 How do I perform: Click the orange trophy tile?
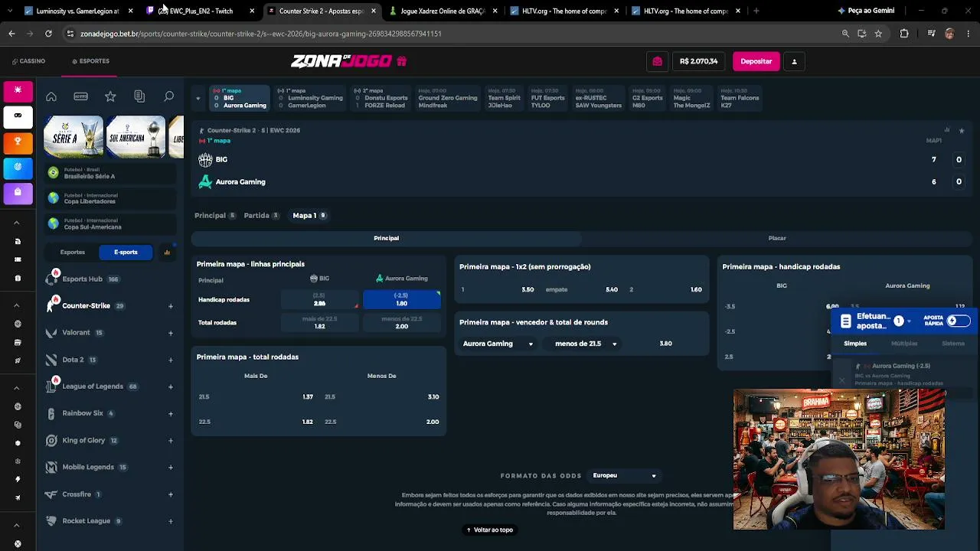tap(18, 142)
